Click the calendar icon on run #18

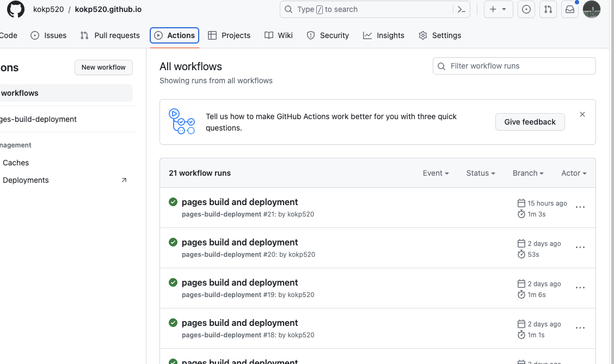pos(521,324)
